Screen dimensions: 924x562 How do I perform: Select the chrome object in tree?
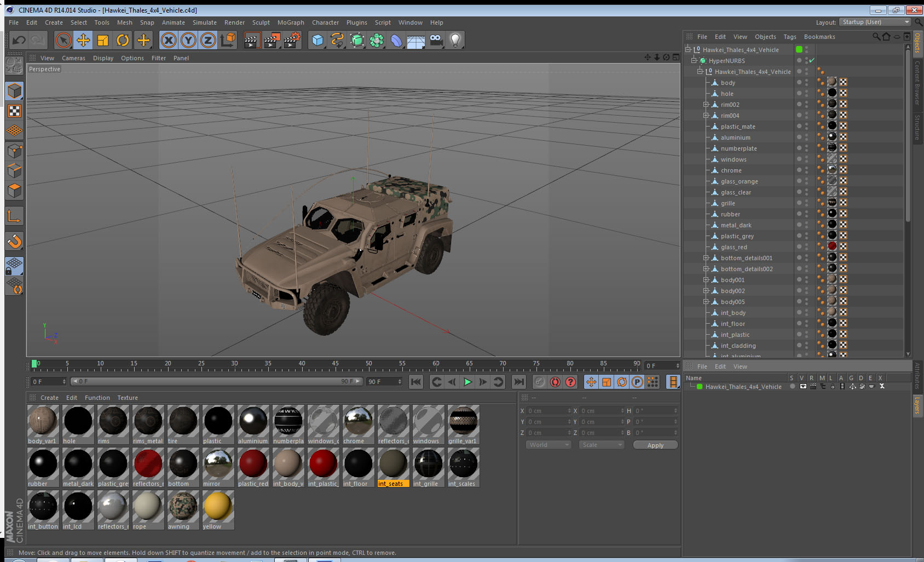click(731, 170)
